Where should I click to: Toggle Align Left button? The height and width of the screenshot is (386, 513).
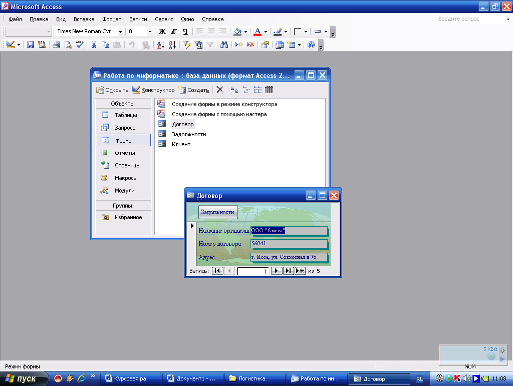point(200,32)
